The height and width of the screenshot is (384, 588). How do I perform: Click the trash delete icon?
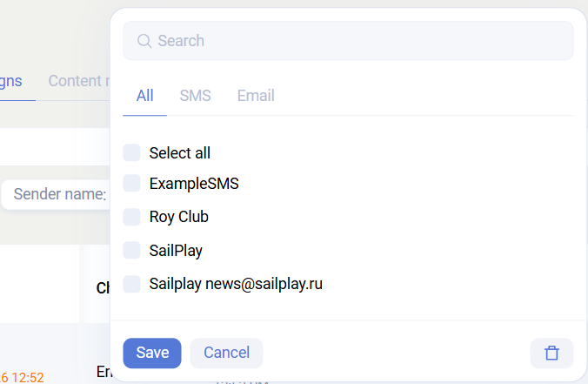[551, 353]
